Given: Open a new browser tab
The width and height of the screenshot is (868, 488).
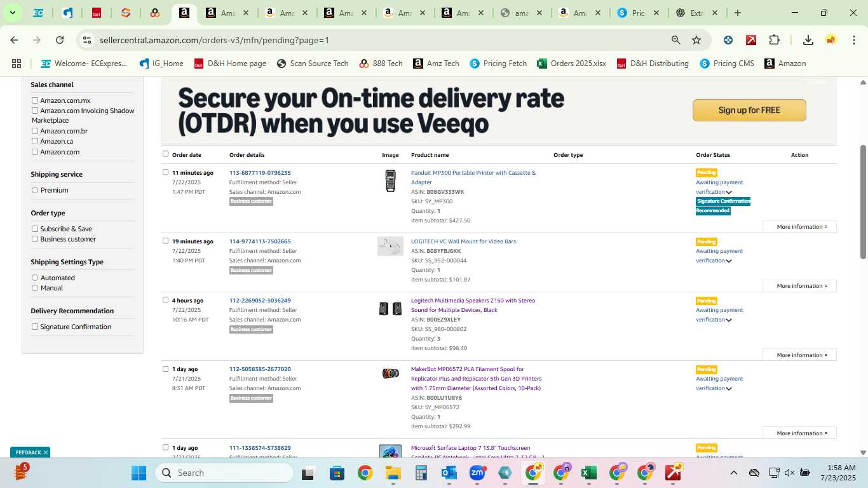Looking at the screenshot, I should 738,13.
